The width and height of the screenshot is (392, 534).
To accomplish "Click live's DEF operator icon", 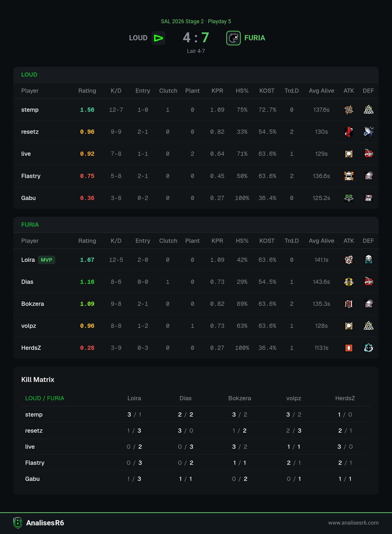I will point(368,154).
